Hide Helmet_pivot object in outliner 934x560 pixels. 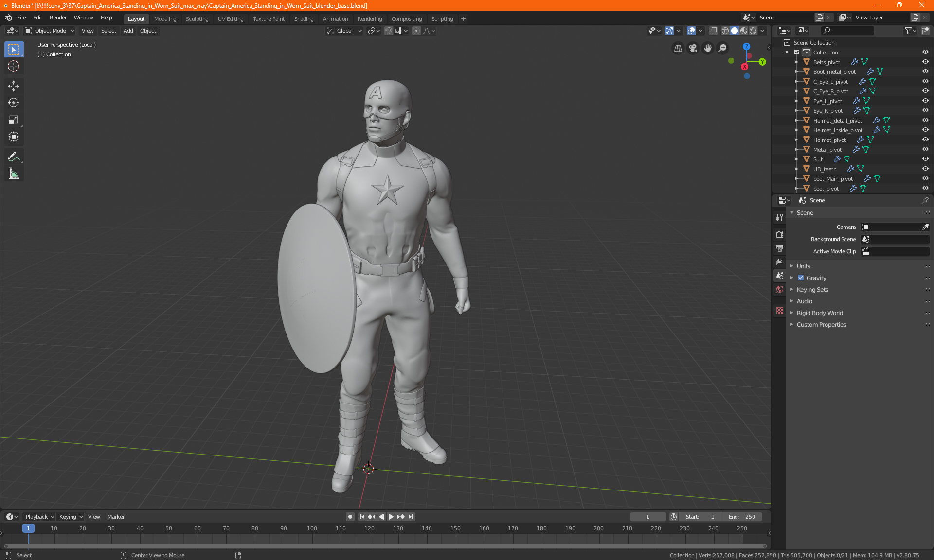coord(925,140)
